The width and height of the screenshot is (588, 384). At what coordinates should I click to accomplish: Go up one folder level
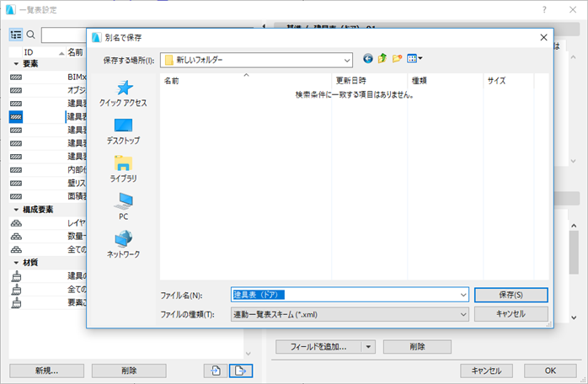(x=382, y=58)
